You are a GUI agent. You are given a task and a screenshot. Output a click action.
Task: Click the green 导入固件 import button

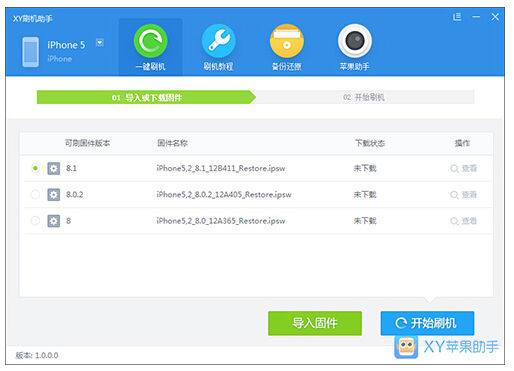pyautogui.click(x=315, y=323)
